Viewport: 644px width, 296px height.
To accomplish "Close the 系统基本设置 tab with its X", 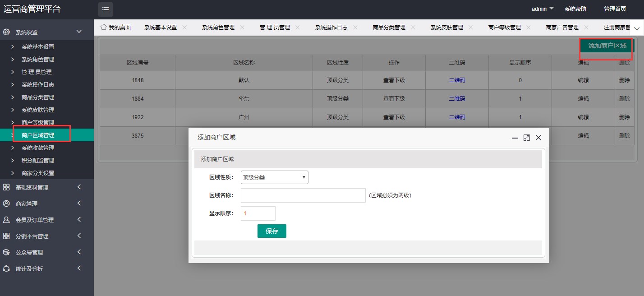I will pos(184,27).
